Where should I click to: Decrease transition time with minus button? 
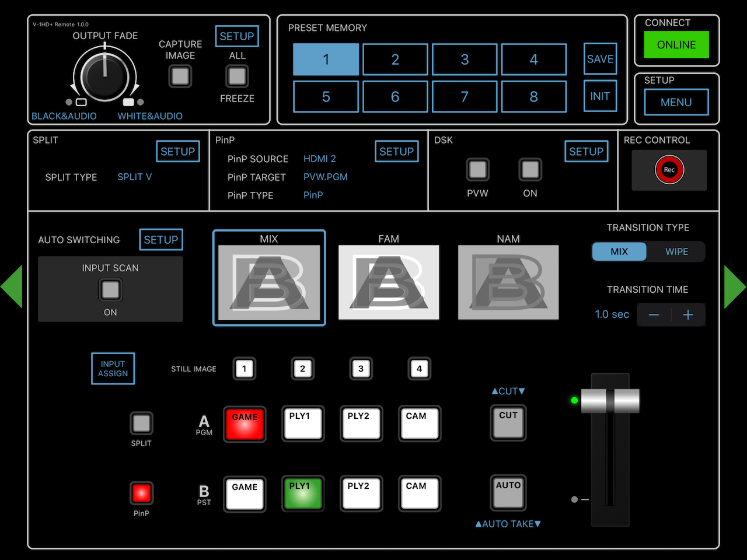[x=654, y=315]
